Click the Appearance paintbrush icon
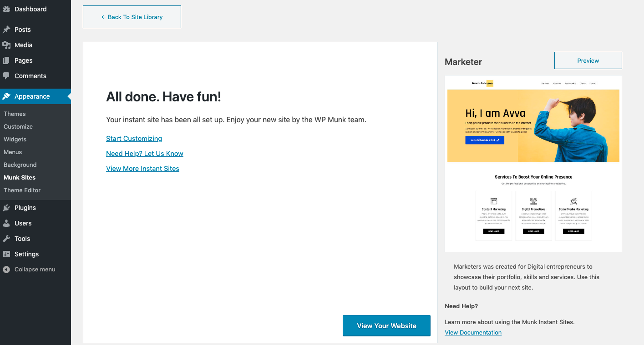 (6, 96)
